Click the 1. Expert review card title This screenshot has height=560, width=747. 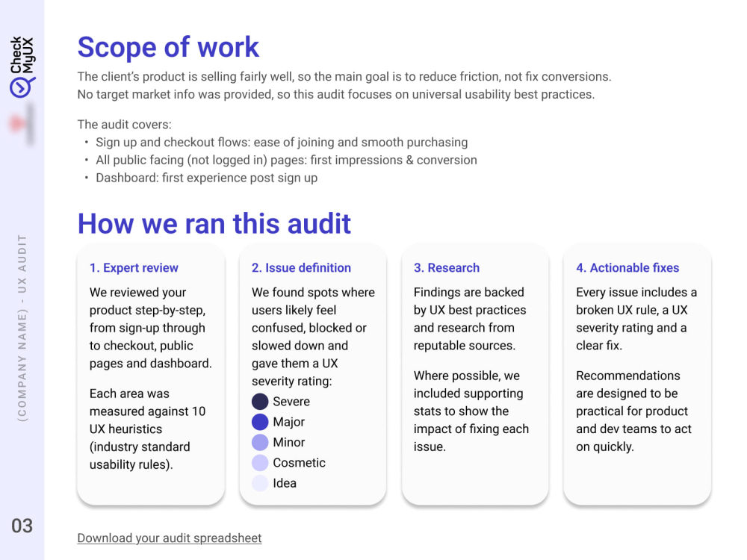click(x=134, y=267)
